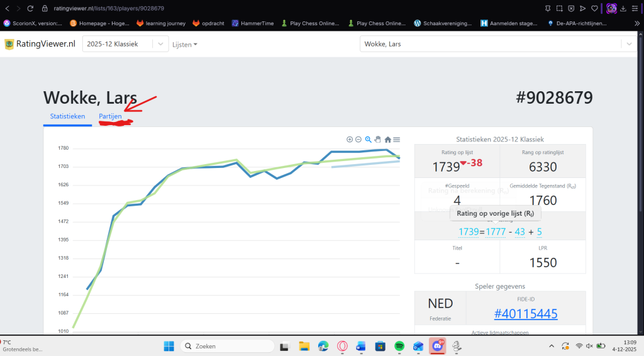
Task: Switch to the Partijen tab
Action: tap(110, 116)
